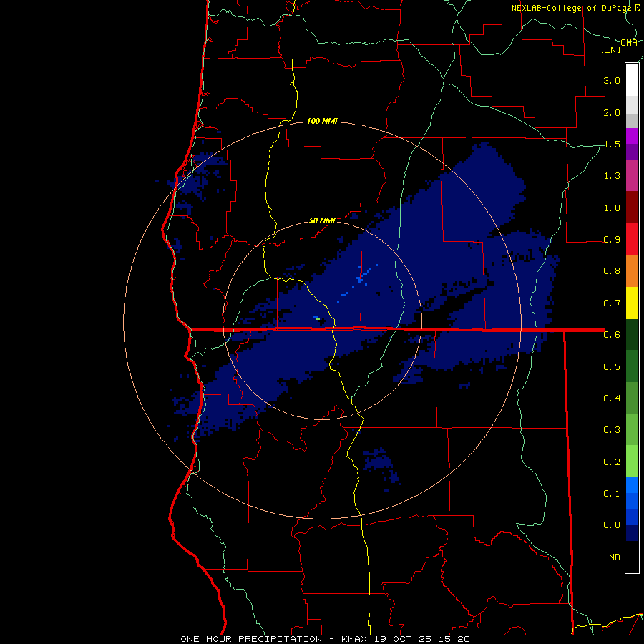Click the black ND swatch on the scale
644x644 pixels.
(x=632, y=557)
